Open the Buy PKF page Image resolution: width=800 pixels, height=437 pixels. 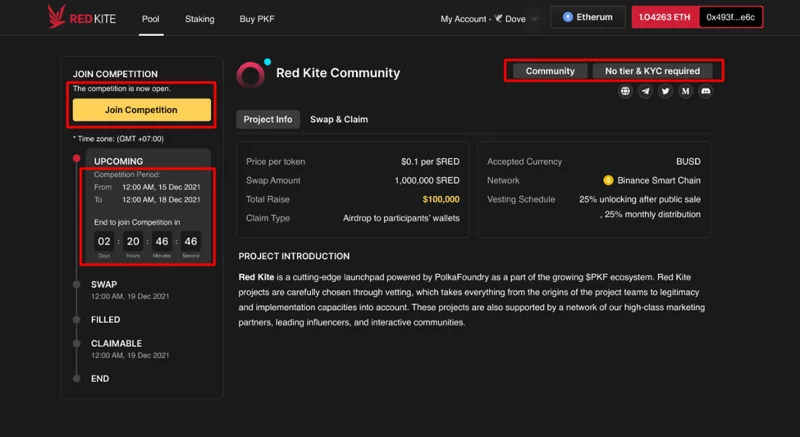257,19
